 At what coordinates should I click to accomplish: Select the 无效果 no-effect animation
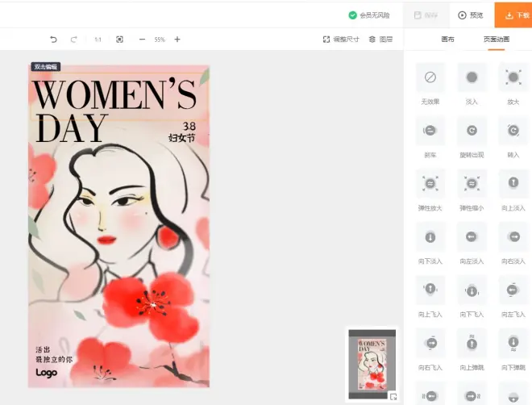430,77
